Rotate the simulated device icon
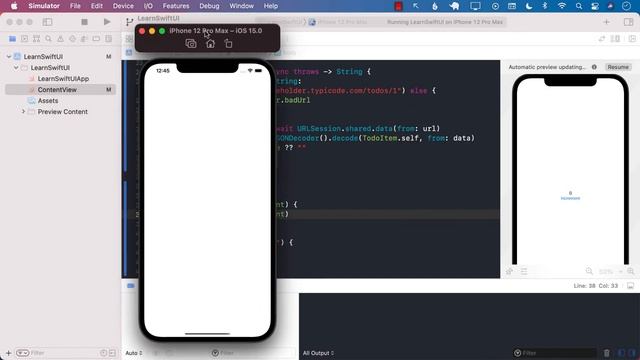The height and width of the screenshot is (360, 640). click(x=229, y=43)
